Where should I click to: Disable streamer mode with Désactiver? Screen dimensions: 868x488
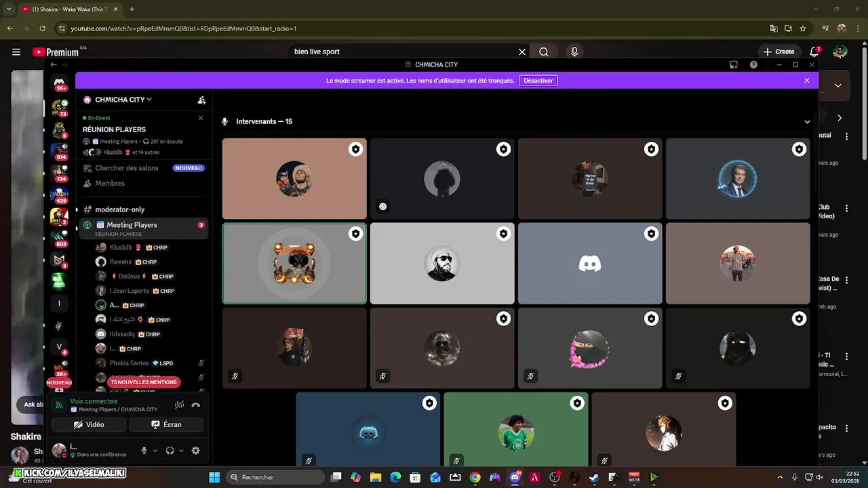pos(538,81)
